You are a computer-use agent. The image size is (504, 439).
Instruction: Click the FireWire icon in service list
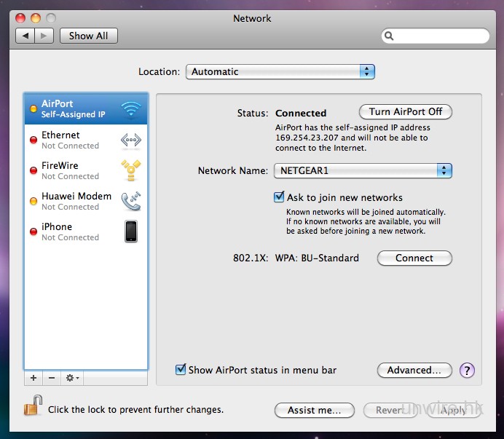pos(130,170)
